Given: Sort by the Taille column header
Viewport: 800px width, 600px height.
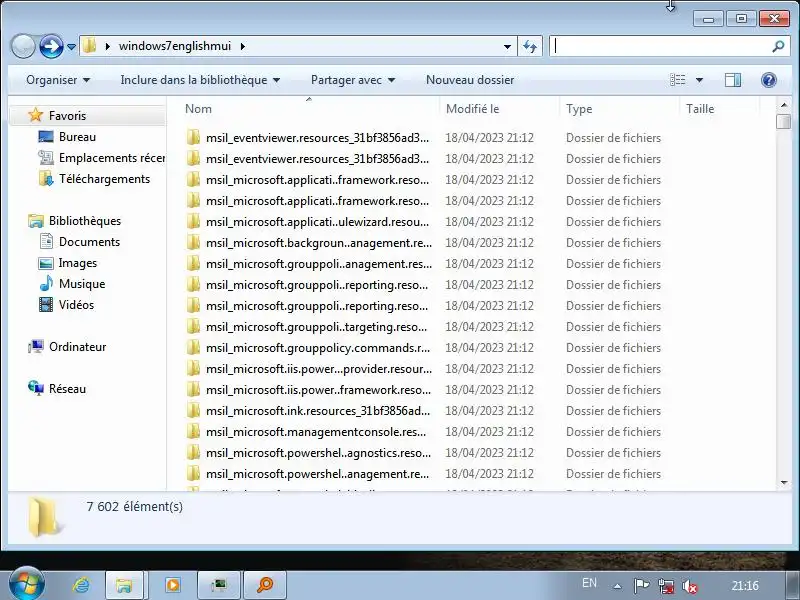Looking at the screenshot, I should tap(719, 109).
